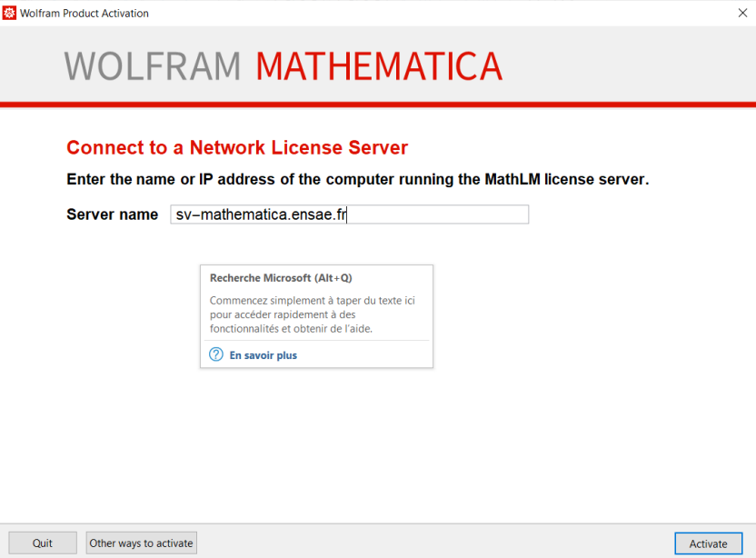Screen dimensions: 756x558
Task: Click the red divider bar under the logo
Action: click(x=378, y=104)
